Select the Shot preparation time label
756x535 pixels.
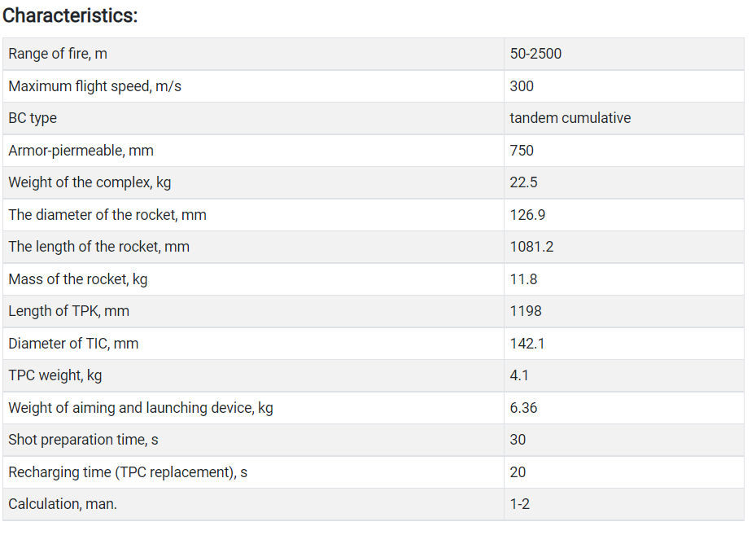83,440
